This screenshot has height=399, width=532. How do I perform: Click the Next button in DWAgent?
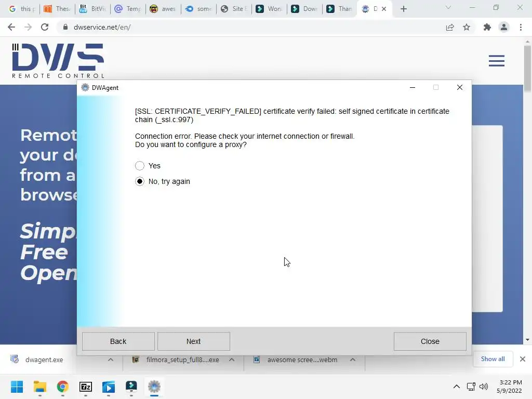(x=193, y=341)
